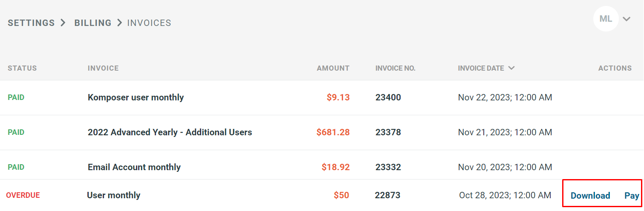Click invoice number 23400

[388, 97]
